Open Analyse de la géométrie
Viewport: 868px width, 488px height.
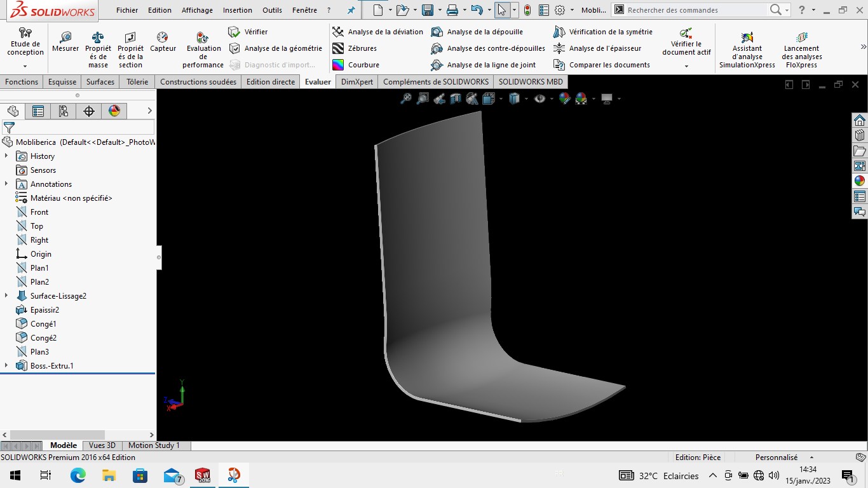click(275, 48)
